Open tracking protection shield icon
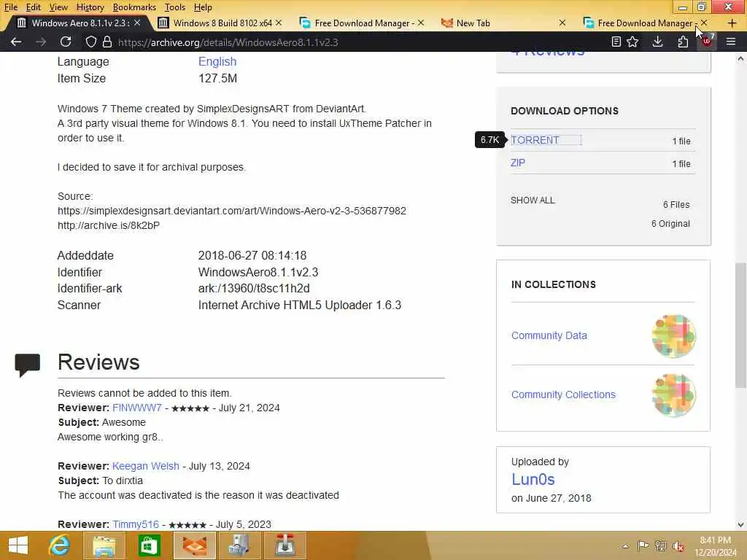The height and width of the screenshot is (560, 747). click(90, 42)
